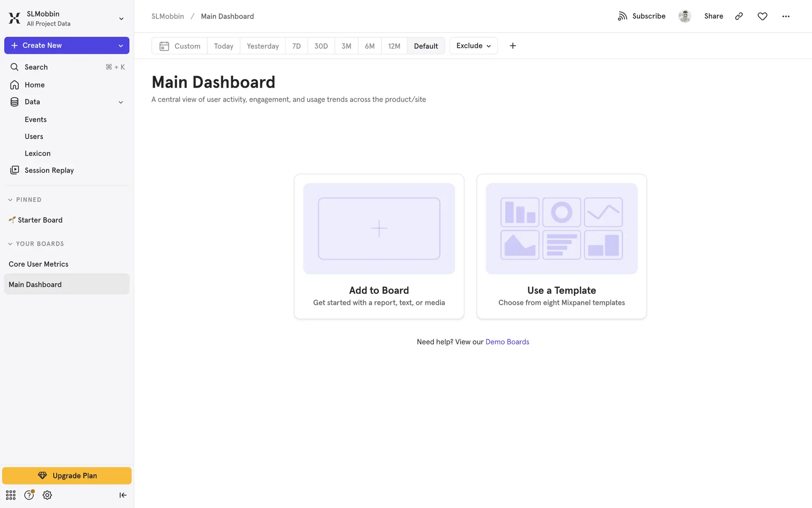
Task: Open the three-dots more options menu
Action: pyautogui.click(x=786, y=16)
